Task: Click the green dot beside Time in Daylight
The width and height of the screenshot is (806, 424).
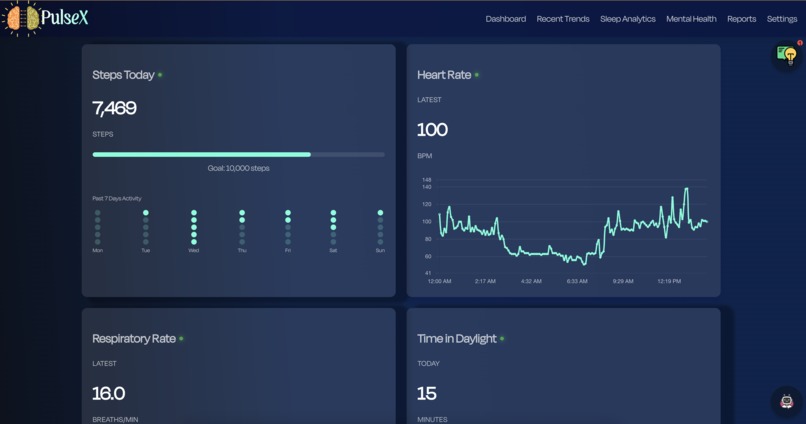Action: coord(502,339)
